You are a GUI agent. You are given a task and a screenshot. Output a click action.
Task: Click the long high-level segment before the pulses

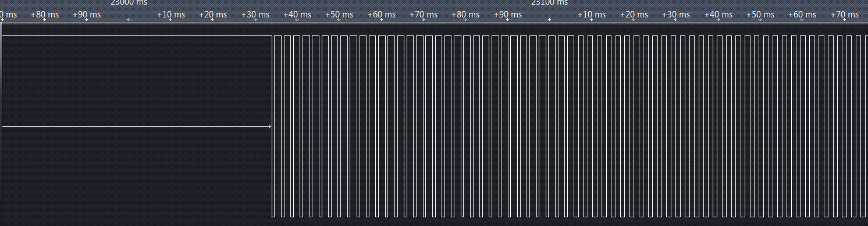pyautogui.click(x=137, y=36)
